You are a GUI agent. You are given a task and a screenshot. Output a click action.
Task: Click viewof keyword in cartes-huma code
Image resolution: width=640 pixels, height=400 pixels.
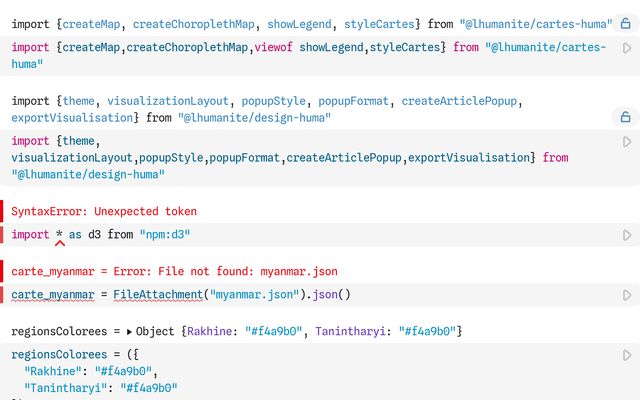point(273,47)
